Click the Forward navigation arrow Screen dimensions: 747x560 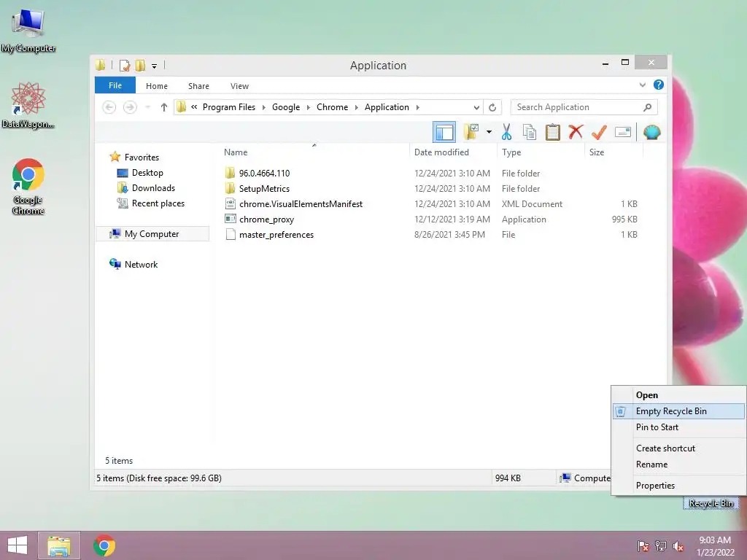point(130,107)
